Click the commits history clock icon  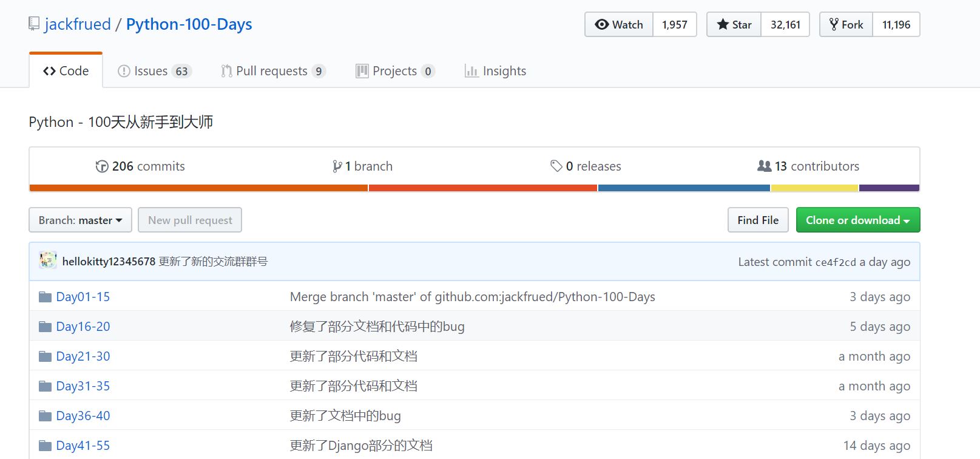101,166
